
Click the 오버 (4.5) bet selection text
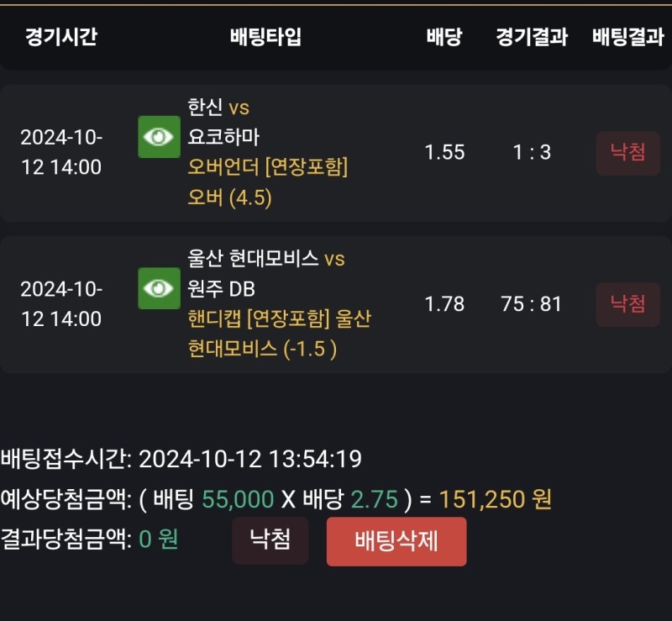(x=230, y=198)
